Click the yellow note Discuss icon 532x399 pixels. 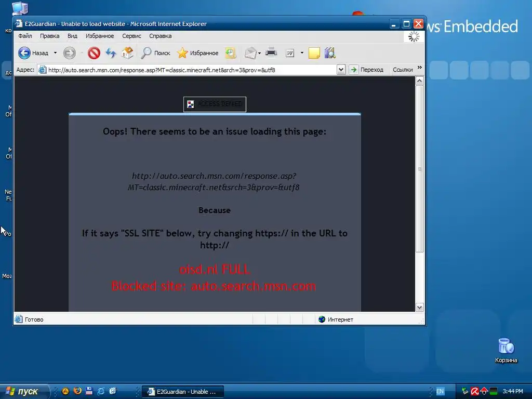tap(314, 53)
